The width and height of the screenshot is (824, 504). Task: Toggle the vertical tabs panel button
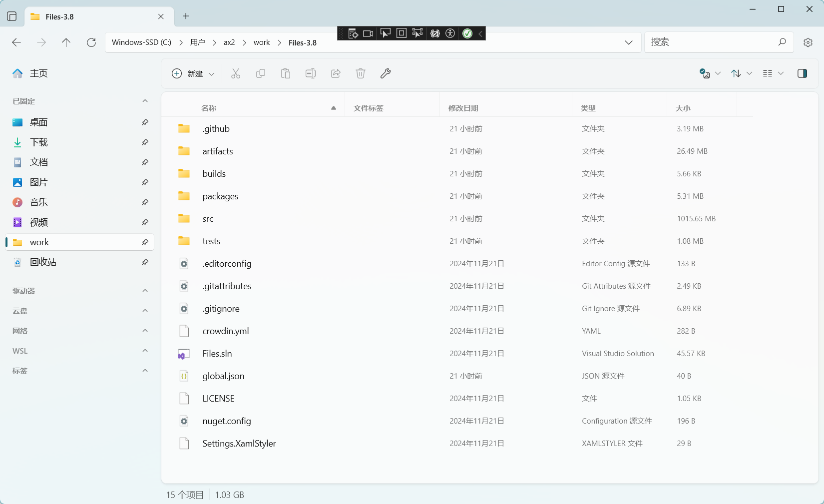(x=12, y=16)
